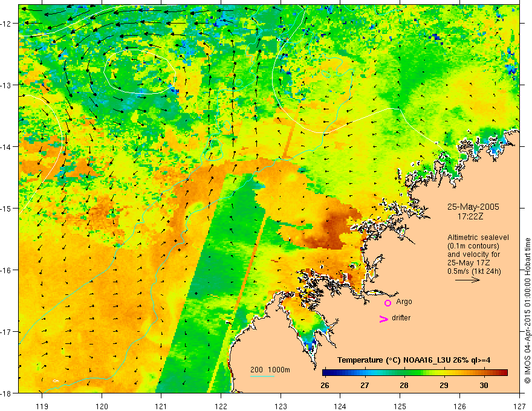The image size is (532, 411).
Task: Click the latitude axis label -15
Action: point(6,209)
